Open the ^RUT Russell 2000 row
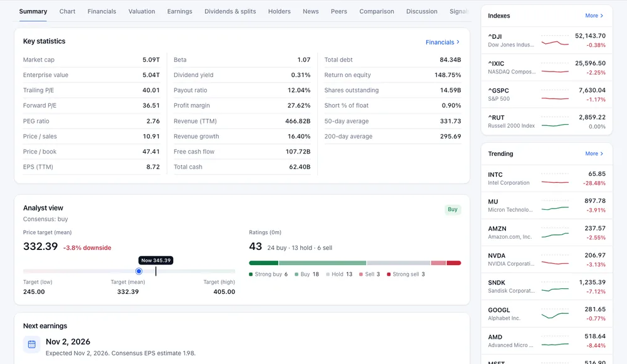Image resolution: width=627 pixels, height=364 pixels. 547,122
